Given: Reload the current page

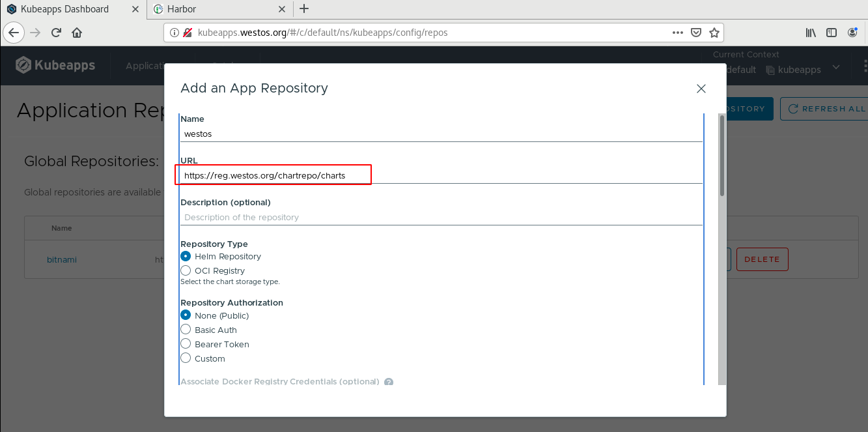Looking at the screenshot, I should point(56,32).
